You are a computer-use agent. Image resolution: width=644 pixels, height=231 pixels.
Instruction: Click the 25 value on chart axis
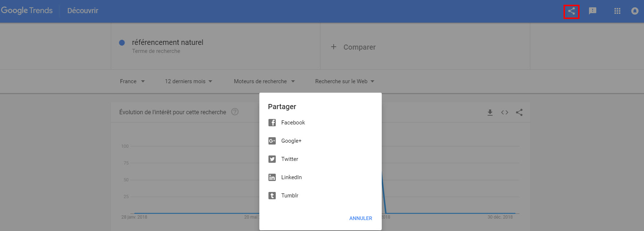coord(126,197)
